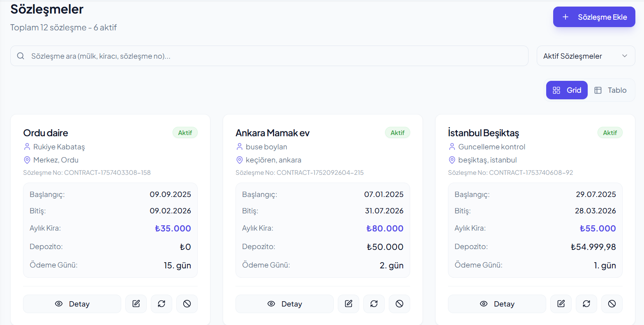The width and height of the screenshot is (644, 325).
Task: Renew the Ankara Mamak ev contract
Action: (x=374, y=304)
